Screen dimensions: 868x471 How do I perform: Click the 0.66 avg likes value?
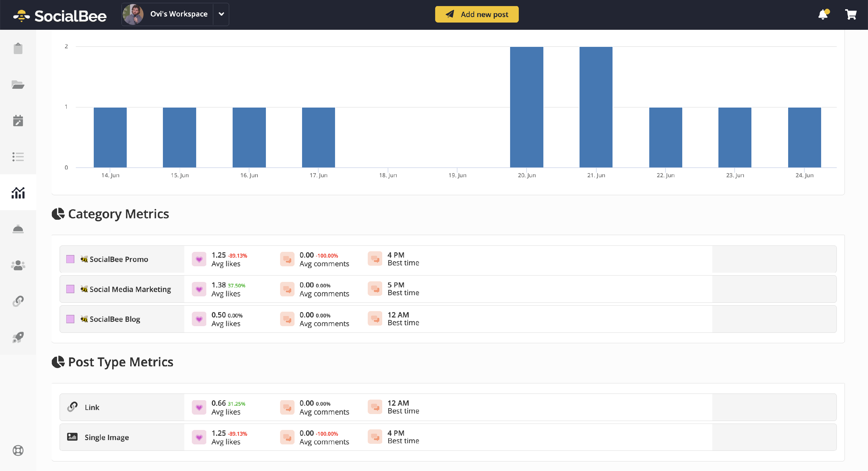[218, 403]
